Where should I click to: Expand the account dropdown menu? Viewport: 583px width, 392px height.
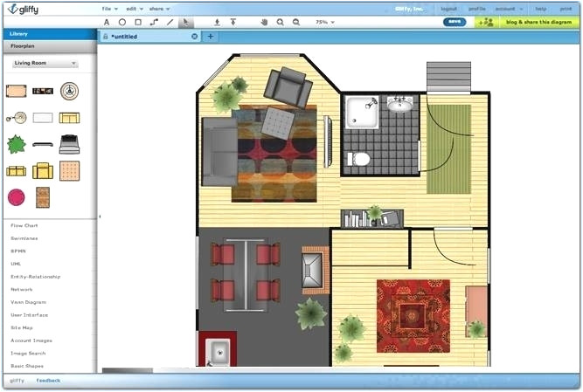click(507, 8)
